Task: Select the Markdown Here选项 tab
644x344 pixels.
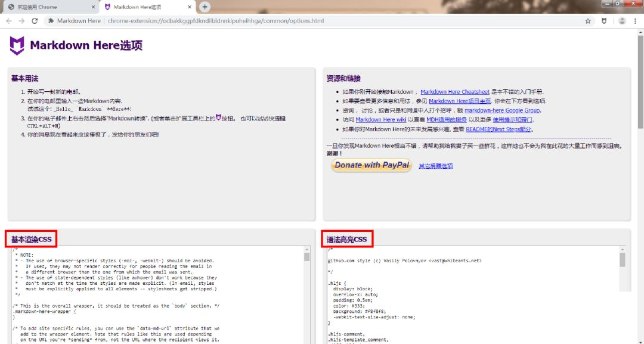Action: click(148, 7)
